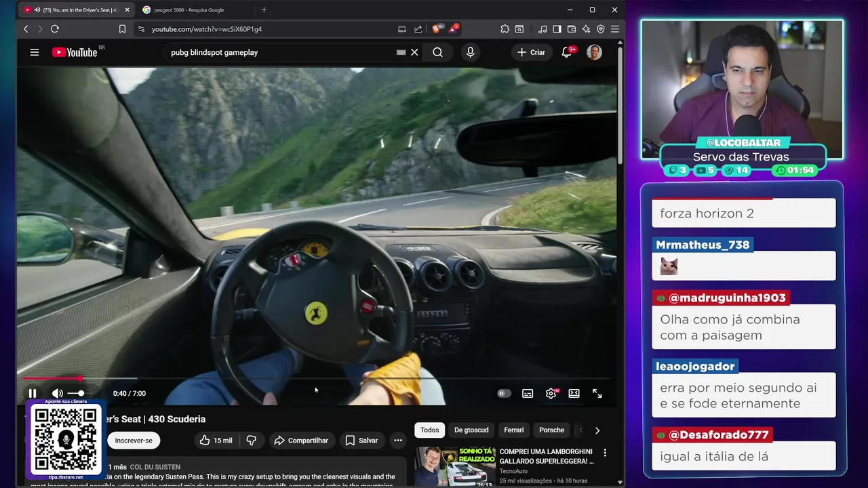Clear the search query with X
This screenshot has height=488, width=868.
click(414, 52)
